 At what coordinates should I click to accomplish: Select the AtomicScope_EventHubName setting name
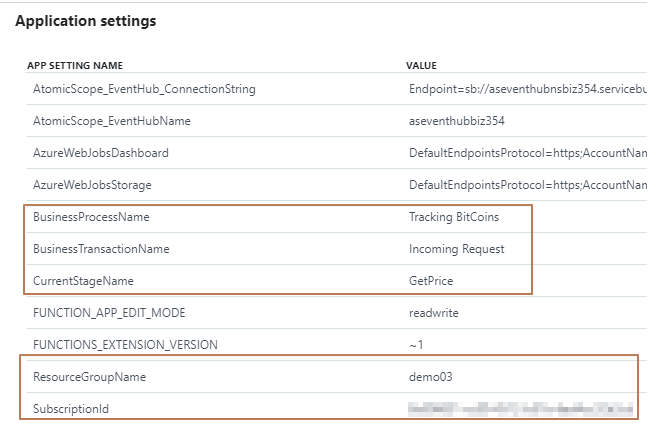pos(111,121)
